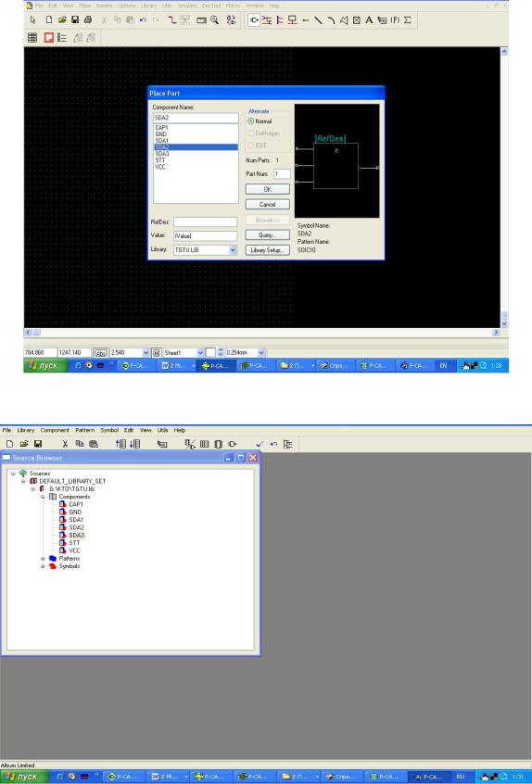Open the Help menu in Library Executive
This screenshot has height=784, width=532.
180,430
